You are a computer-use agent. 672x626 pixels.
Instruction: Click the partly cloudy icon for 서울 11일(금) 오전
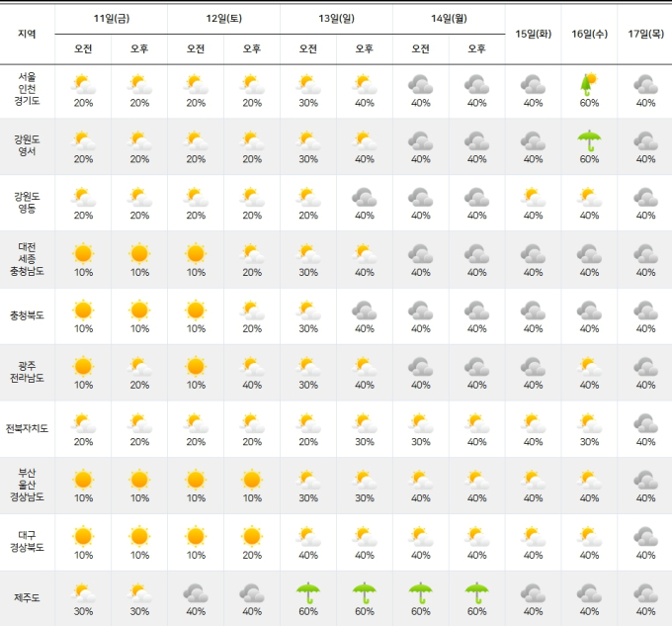[x=83, y=84]
